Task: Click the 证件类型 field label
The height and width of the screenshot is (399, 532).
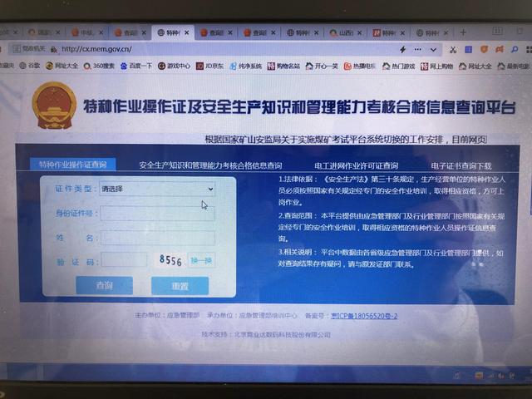Action: pos(74,189)
